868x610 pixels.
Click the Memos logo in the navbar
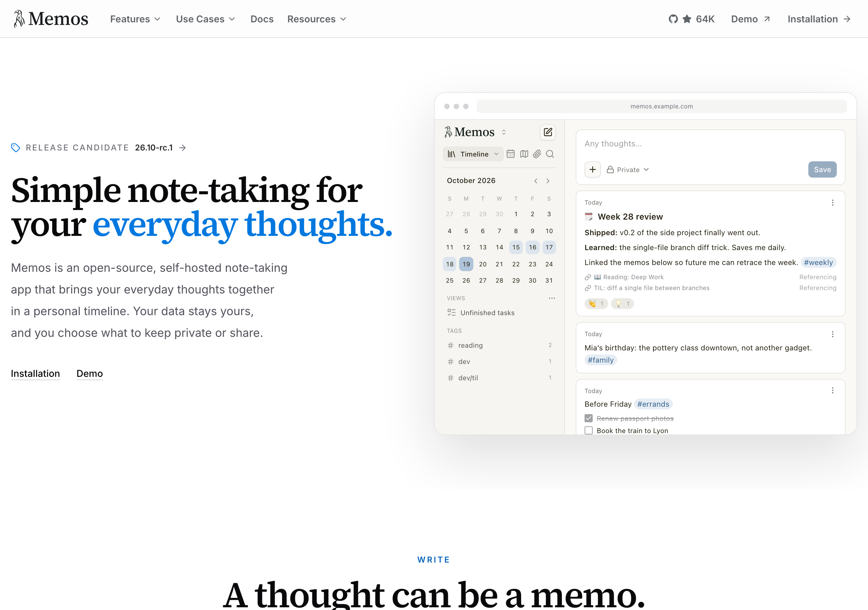tap(51, 19)
